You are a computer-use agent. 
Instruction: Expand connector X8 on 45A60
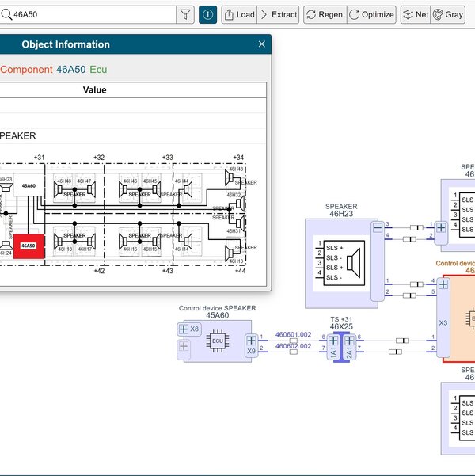[x=184, y=328]
